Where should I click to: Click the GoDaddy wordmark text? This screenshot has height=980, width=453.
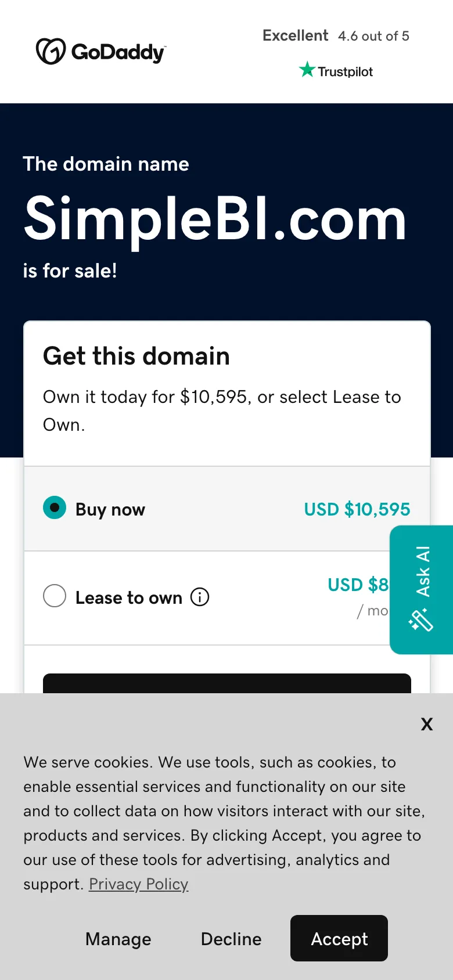click(x=116, y=52)
